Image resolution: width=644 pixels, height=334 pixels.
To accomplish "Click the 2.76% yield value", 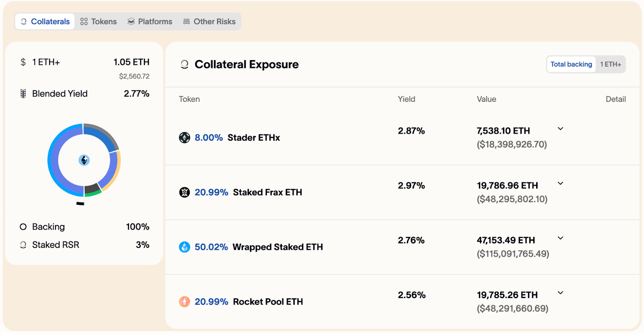I will pyautogui.click(x=411, y=240).
